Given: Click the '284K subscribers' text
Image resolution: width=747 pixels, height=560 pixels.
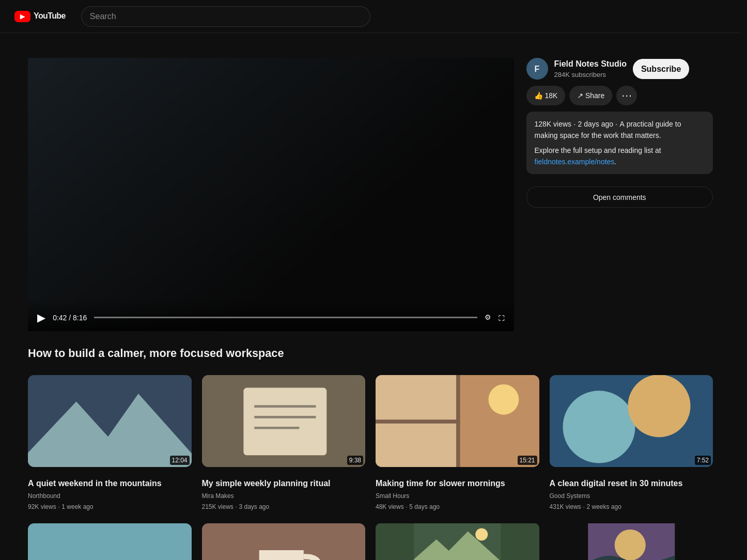Looking at the screenshot, I should 580,75.
